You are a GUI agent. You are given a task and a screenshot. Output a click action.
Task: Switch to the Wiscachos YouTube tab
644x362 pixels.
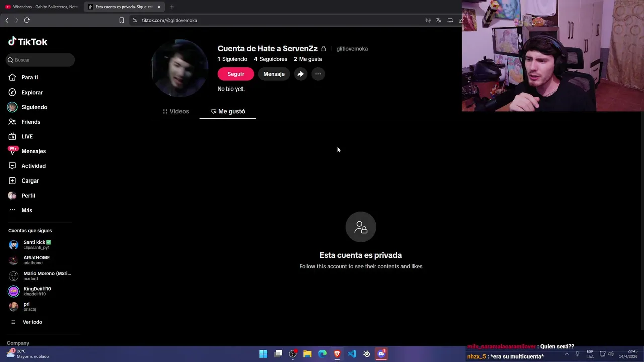42,7
